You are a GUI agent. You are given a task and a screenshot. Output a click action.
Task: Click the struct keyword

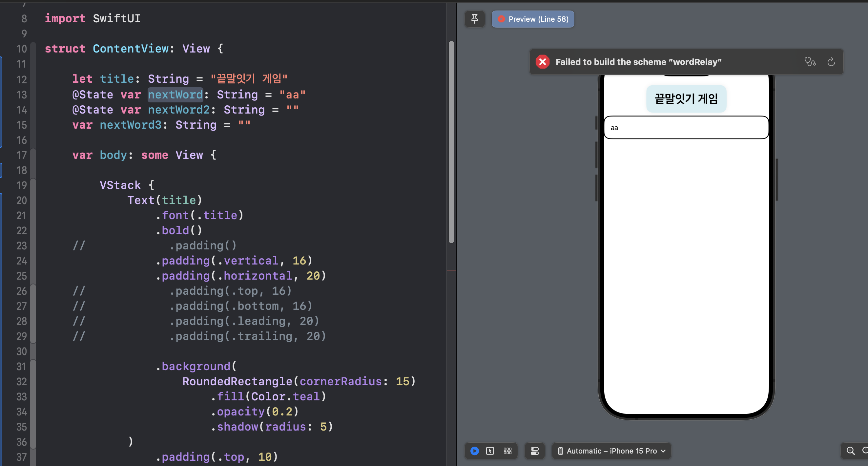[65, 49]
